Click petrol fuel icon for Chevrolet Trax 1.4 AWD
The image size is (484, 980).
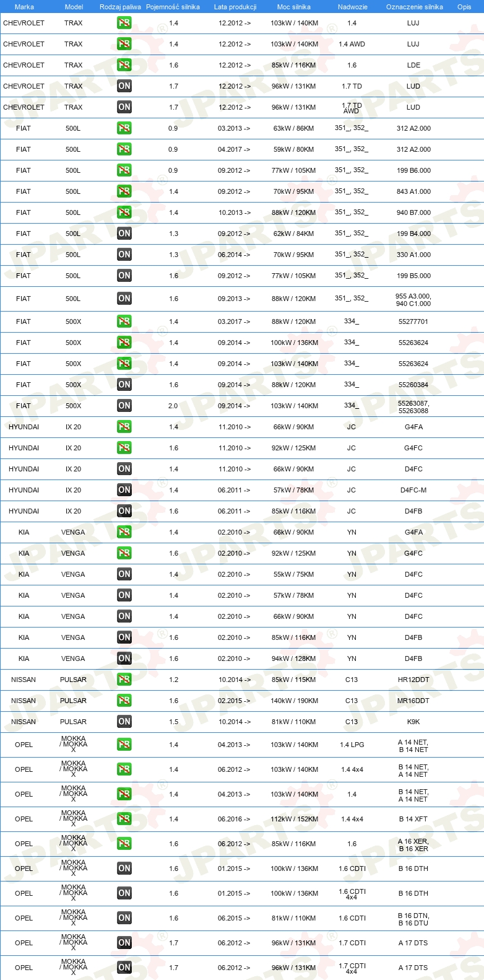tap(124, 44)
